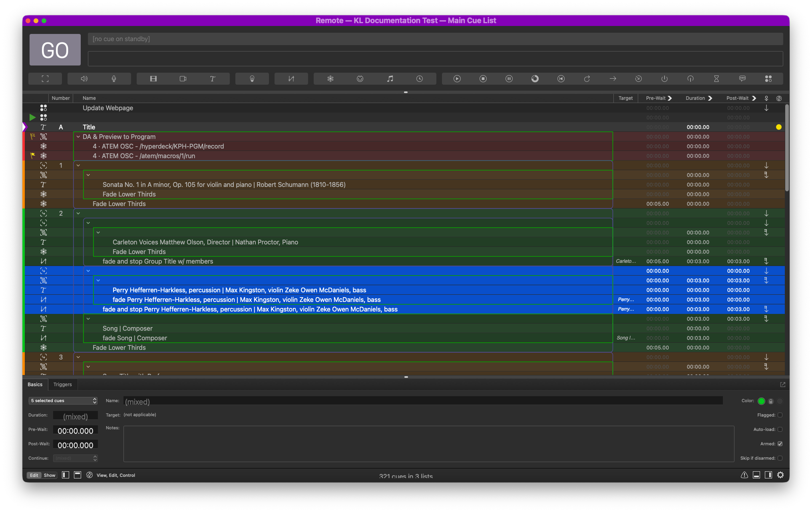Open the Triggers inspector tab
This screenshot has width=812, height=512.
(x=63, y=385)
